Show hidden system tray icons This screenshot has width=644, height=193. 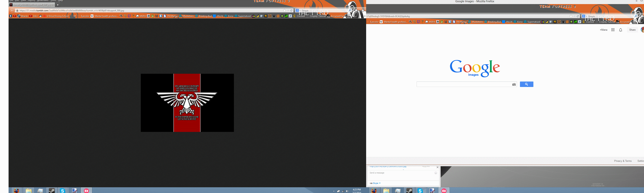pos(334,191)
